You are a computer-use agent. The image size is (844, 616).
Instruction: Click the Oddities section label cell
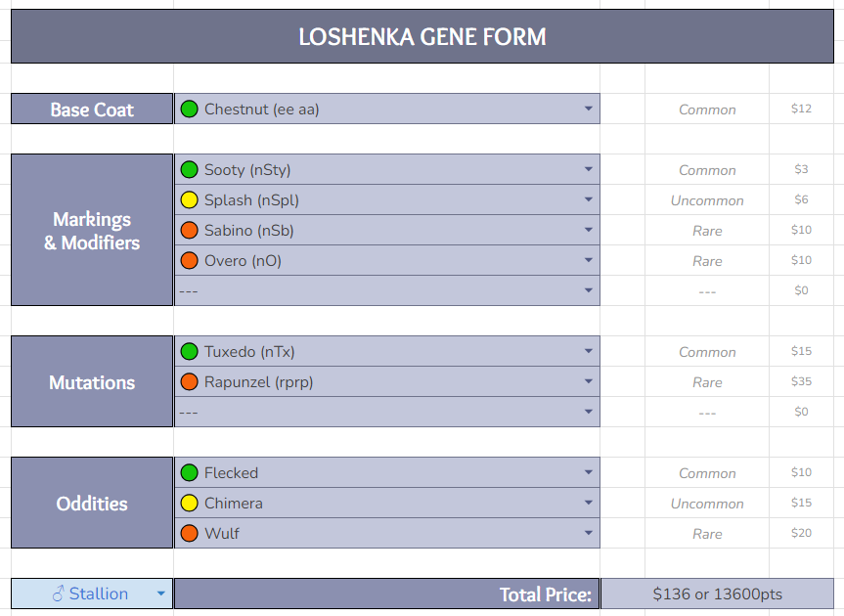pyautogui.click(x=92, y=503)
